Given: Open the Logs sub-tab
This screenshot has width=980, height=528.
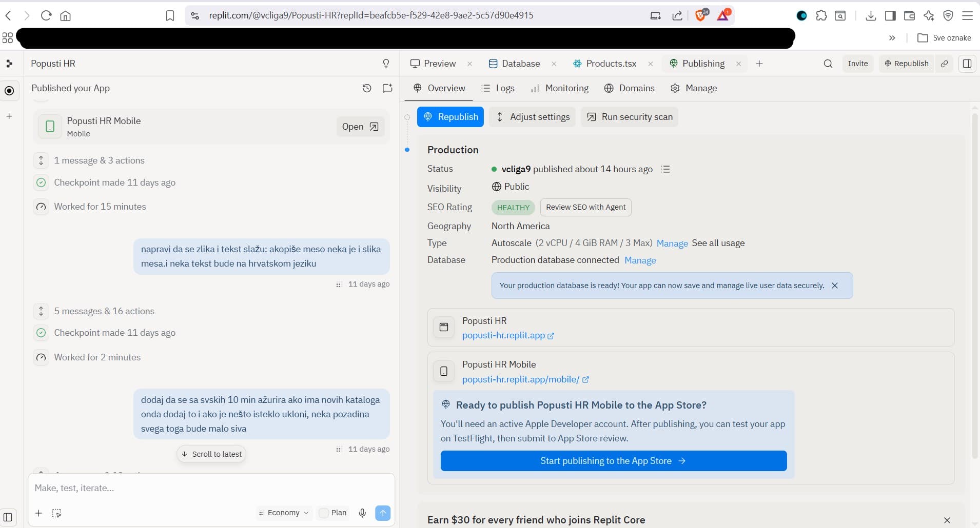Looking at the screenshot, I should tap(498, 88).
